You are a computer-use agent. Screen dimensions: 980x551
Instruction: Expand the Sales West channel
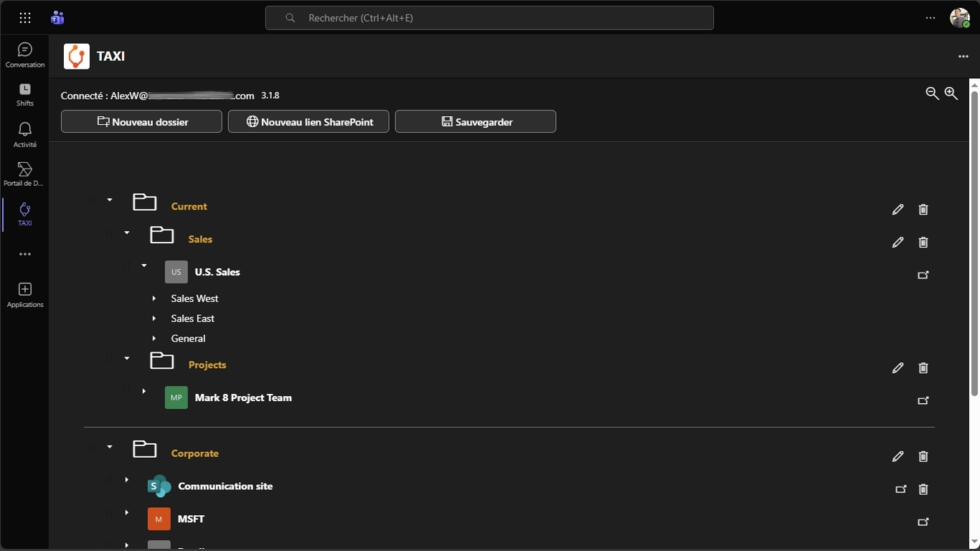(154, 298)
